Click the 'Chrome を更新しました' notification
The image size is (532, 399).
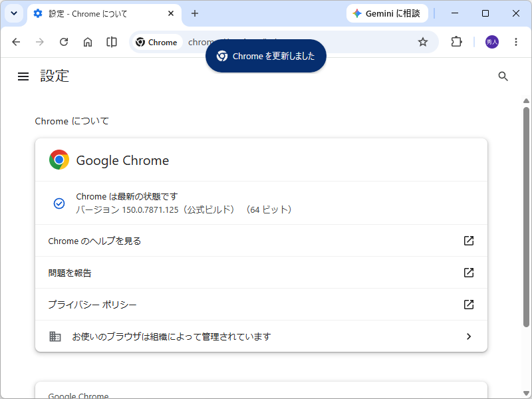click(x=266, y=56)
